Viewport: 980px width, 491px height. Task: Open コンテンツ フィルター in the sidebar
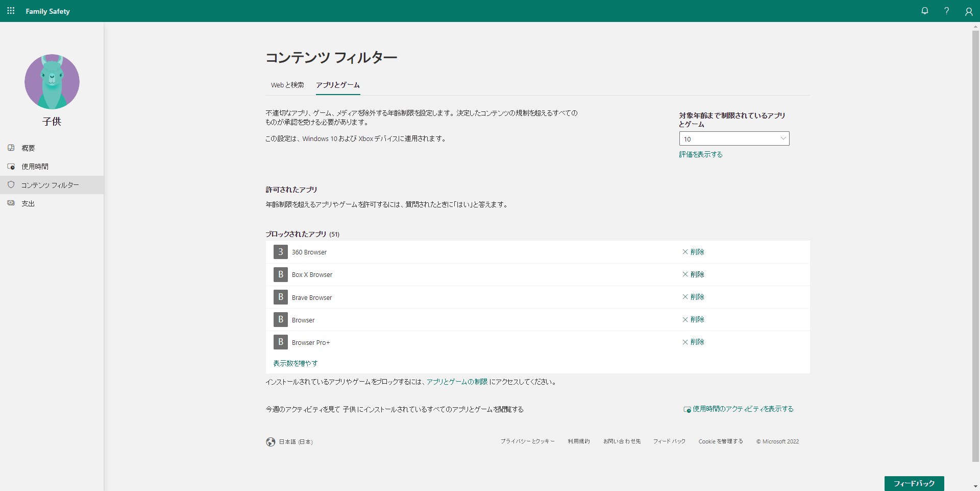click(x=52, y=184)
